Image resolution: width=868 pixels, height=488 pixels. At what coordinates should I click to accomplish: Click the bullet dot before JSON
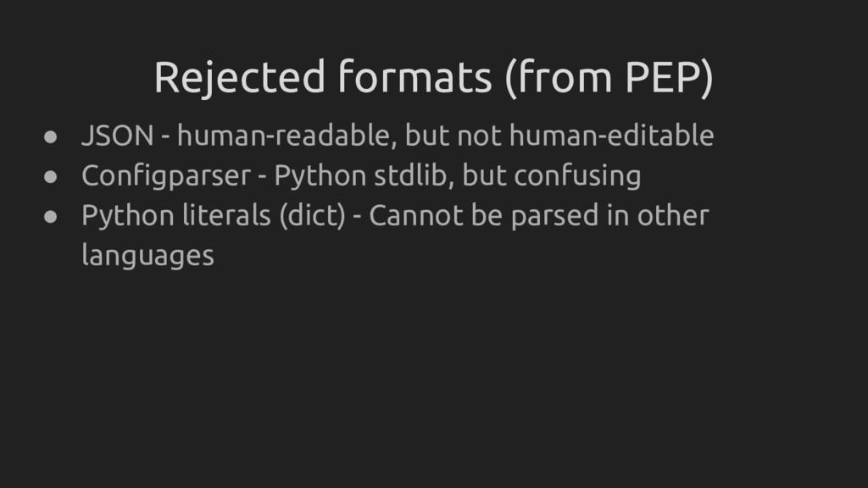tap(51, 136)
